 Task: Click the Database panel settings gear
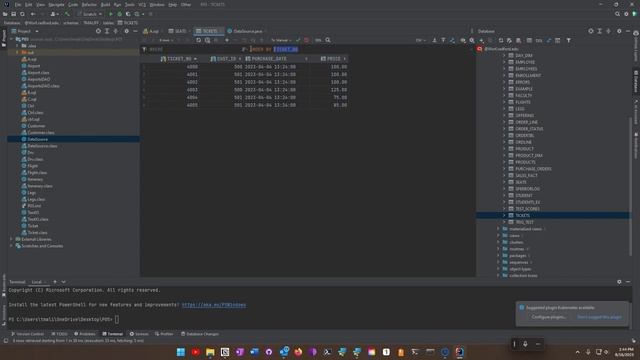coord(619,31)
